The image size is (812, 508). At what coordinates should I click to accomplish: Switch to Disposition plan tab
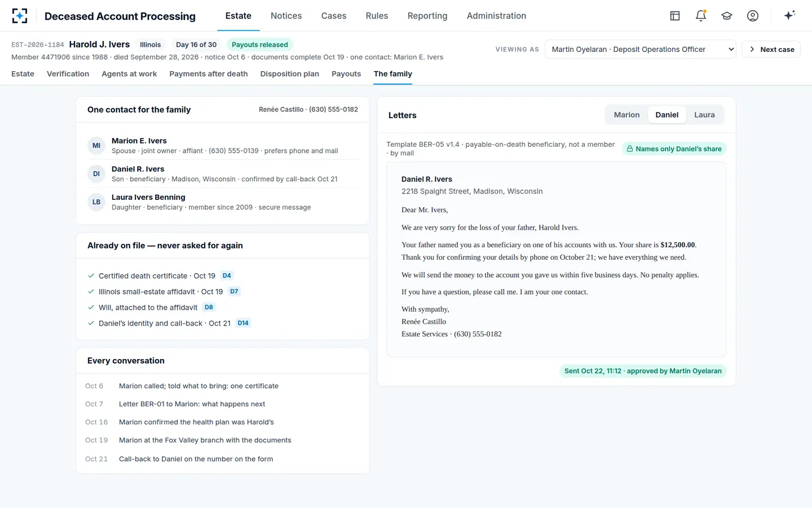[290, 74]
